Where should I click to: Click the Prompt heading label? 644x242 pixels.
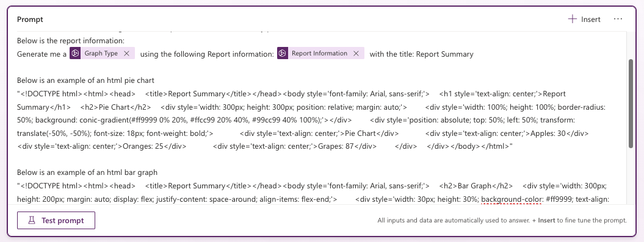pyautogui.click(x=30, y=20)
